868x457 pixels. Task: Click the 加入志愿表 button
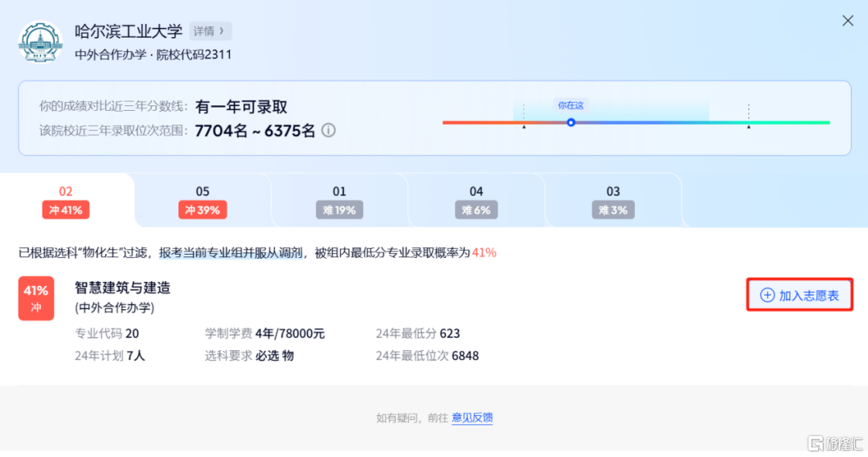pos(800,295)
